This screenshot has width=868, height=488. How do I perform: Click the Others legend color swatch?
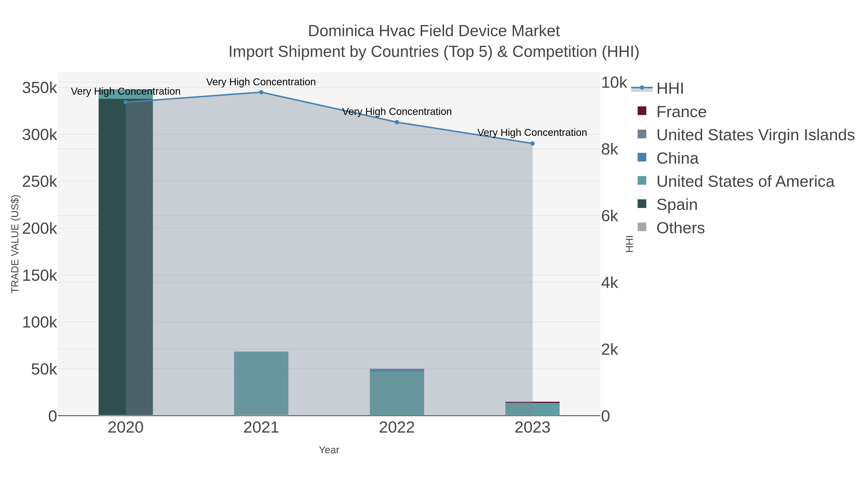coord(642,227)
